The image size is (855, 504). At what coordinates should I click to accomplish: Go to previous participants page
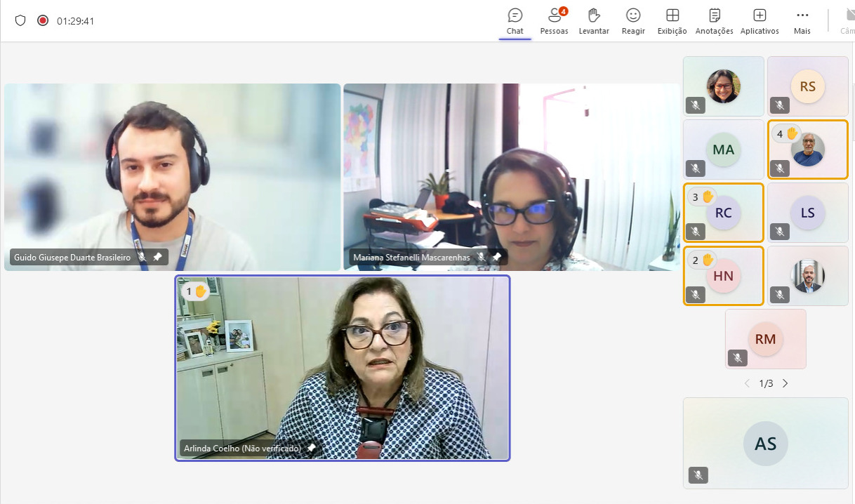[747, 383]
